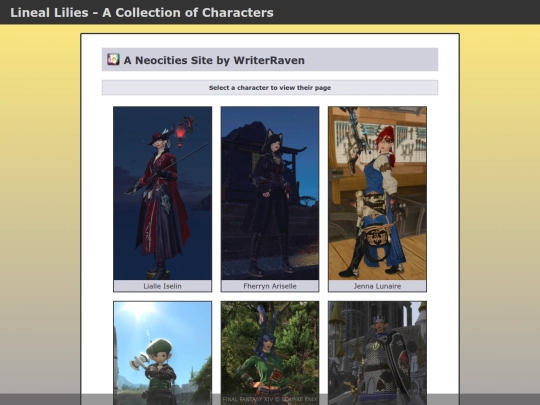Click 'Lineal Lilies - A Collection of Characters' title

(142, 12)
